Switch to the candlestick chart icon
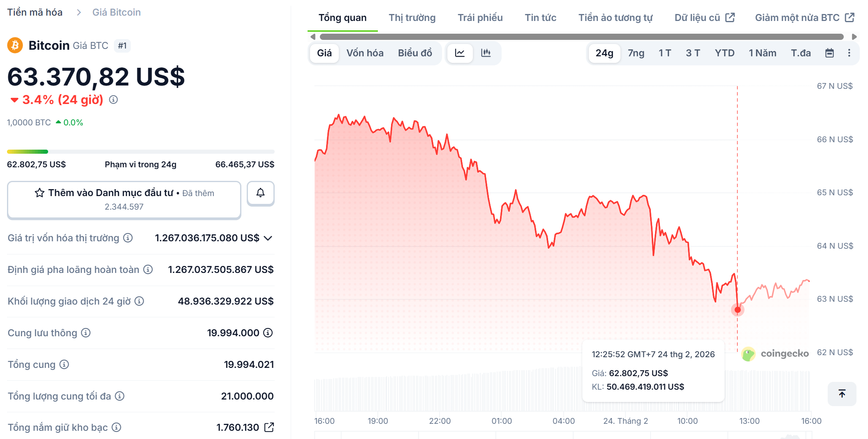Screen dimensions: 868x439 (486, 53)
